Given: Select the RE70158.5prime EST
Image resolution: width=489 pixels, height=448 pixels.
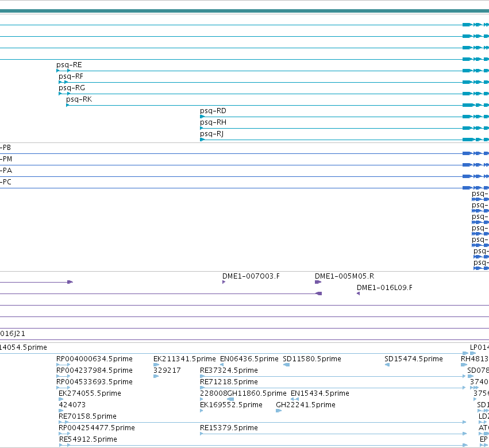Looking at the screenshot, I should click(88, 416).
